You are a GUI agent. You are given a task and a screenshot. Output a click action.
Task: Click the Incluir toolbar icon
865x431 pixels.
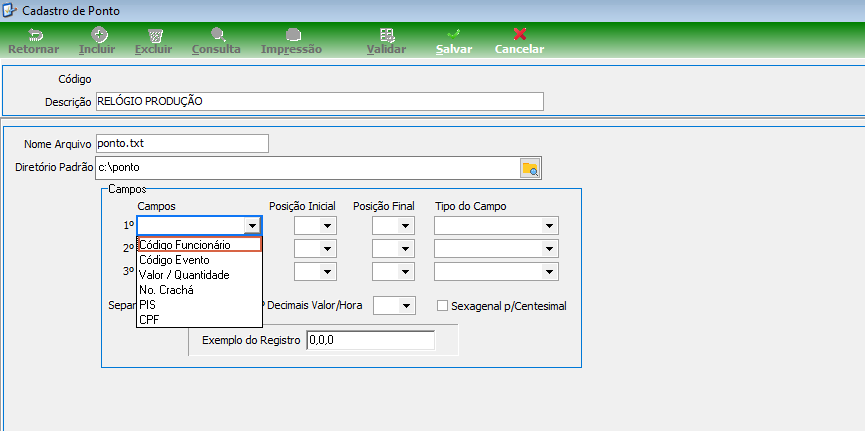point(99,35)
